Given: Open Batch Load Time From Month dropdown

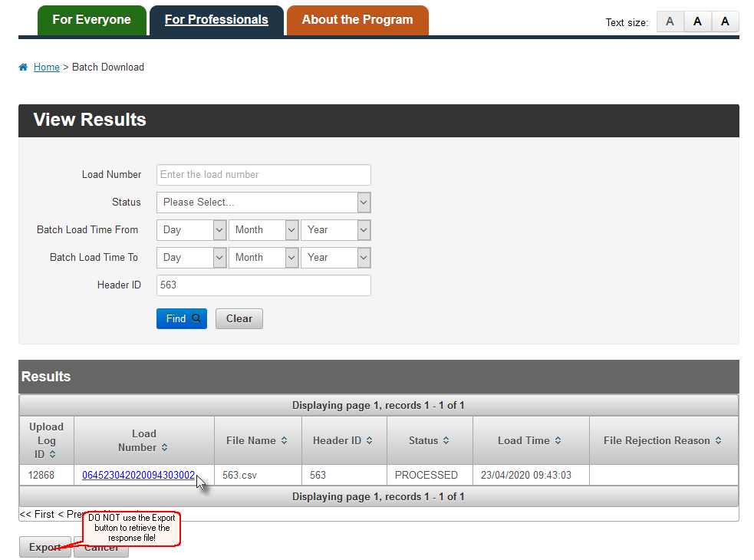Looking at the screenshot, I should pos(264,230).
